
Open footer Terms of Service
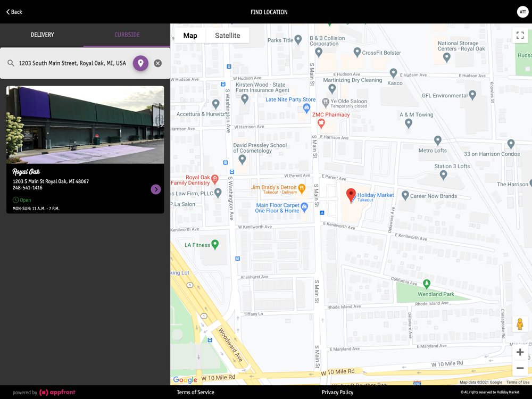(195, 392)
